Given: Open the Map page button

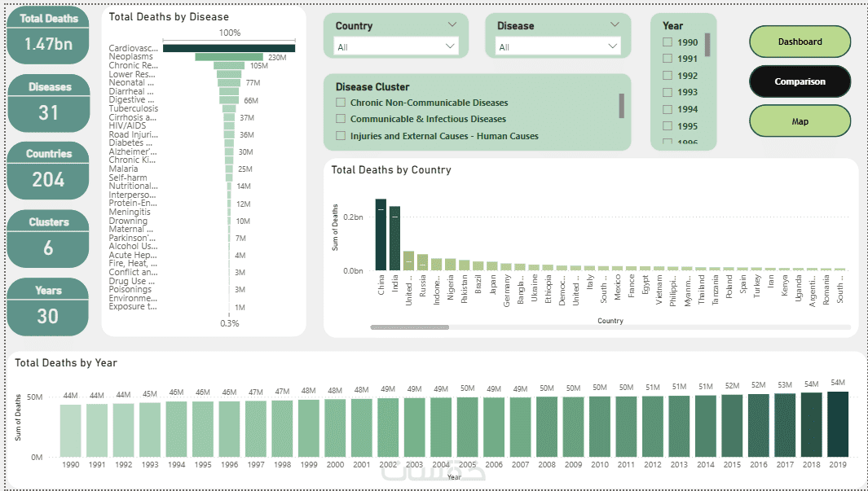Looking at the screenshot, I should [800, 121].
